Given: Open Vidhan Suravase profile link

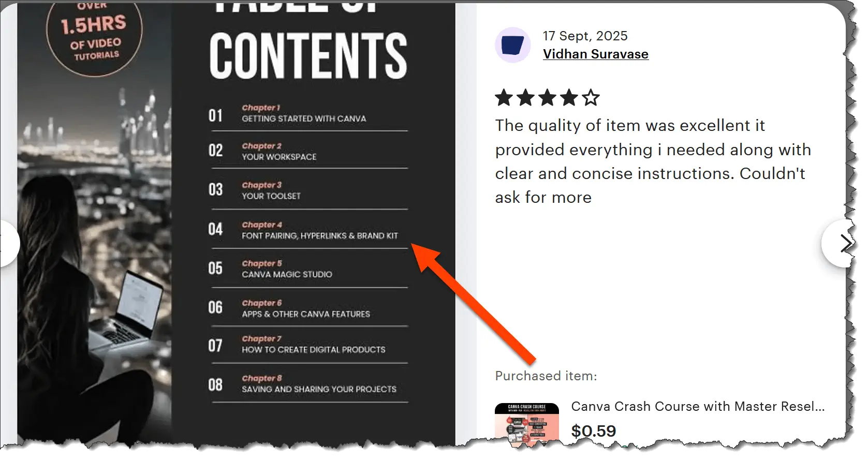Looking at the screenshot, I should click(595, 54).
